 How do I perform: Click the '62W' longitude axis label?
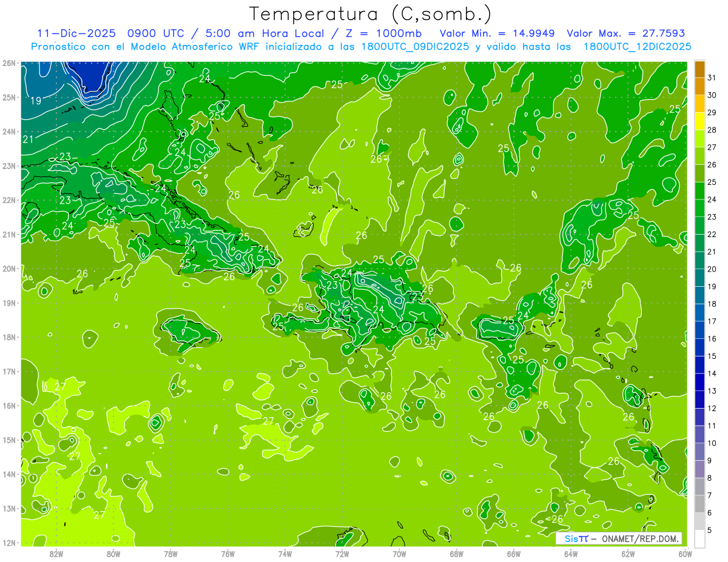[x=628, y=554]
